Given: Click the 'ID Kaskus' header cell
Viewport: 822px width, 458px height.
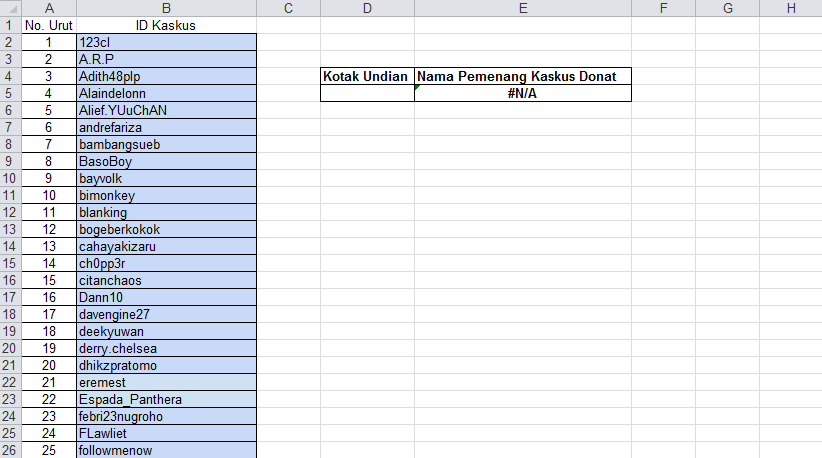Looking at the screenshot, I should (166, 25).
